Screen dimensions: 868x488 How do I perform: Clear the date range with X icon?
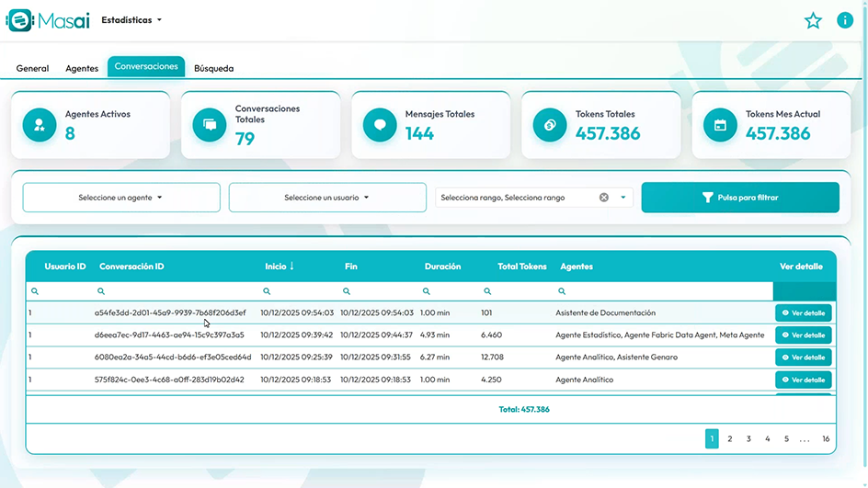point(604,198)
